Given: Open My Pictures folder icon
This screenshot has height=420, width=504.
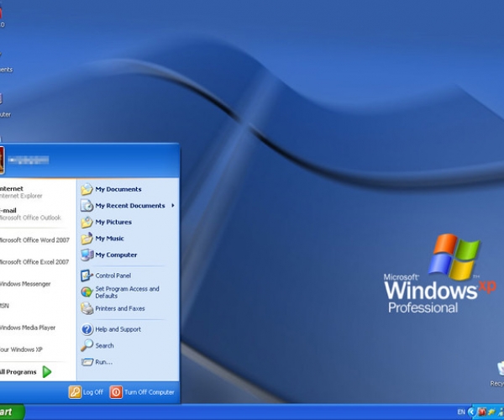Looking at the screenshot, I should [87, 222].
